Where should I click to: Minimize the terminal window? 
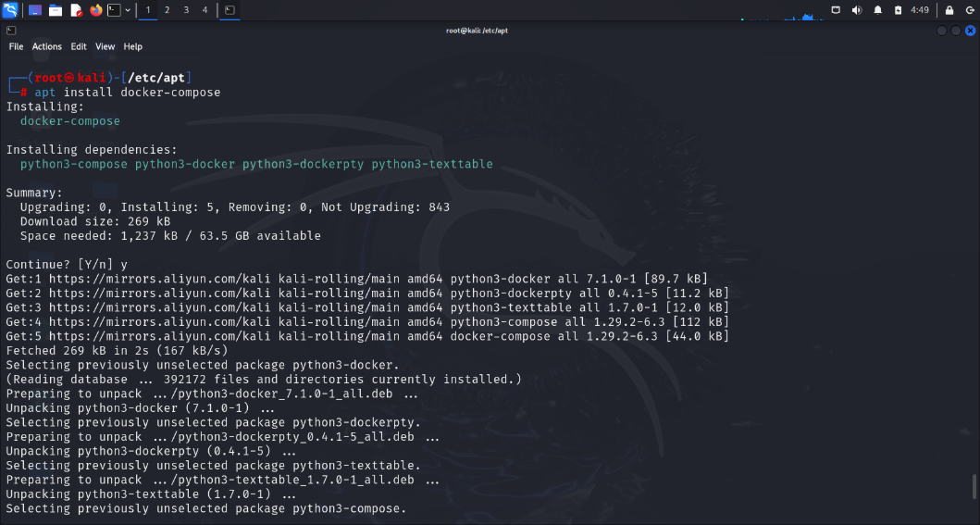[942, 31]
